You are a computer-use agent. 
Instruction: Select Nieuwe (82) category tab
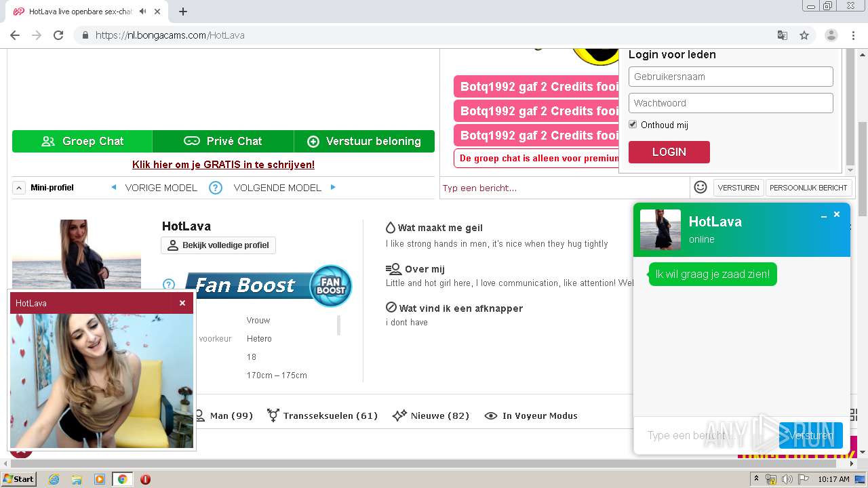431,415
